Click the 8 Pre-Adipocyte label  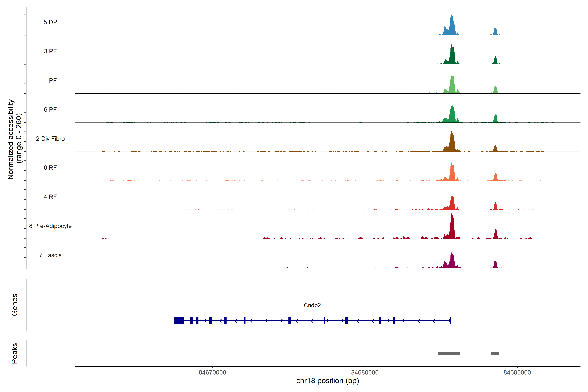click(x=50, y=226)
